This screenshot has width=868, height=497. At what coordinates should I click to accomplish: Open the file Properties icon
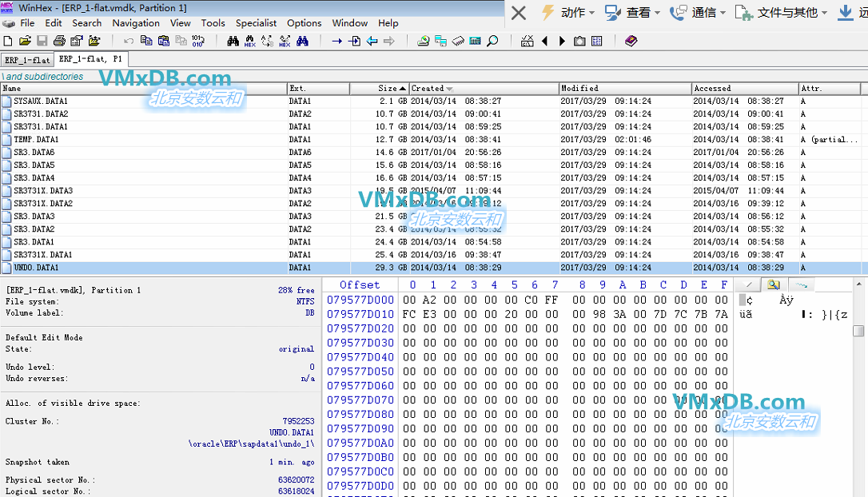(77, 41)
